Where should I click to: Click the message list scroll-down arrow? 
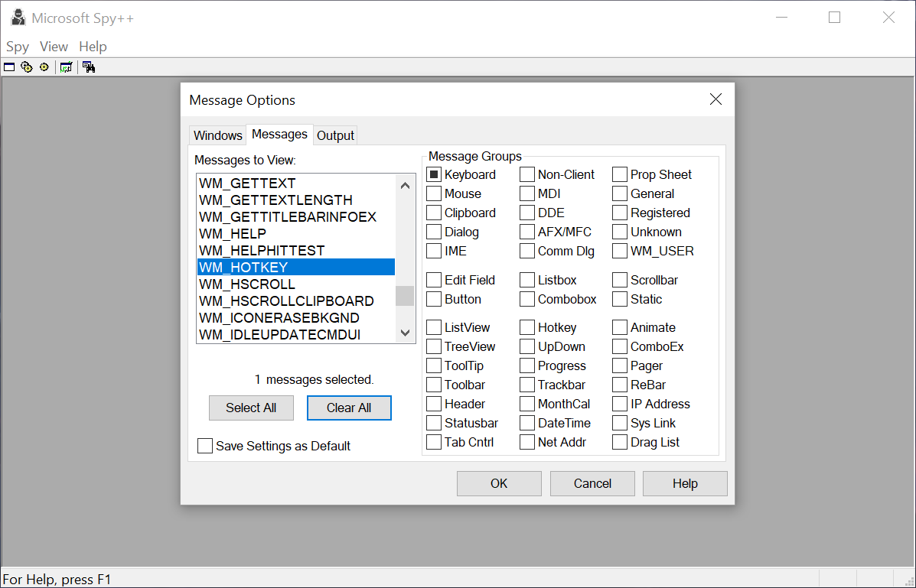(x=405, y=333)
